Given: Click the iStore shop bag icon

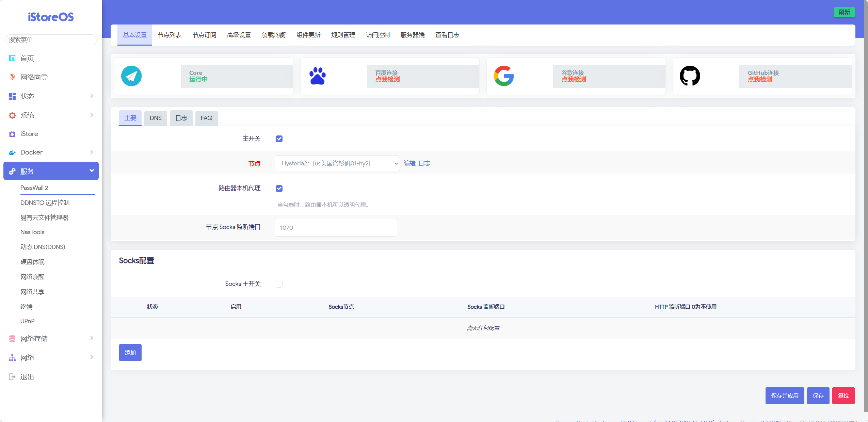Looking at the screenshot, I should [x=12, y=134].
